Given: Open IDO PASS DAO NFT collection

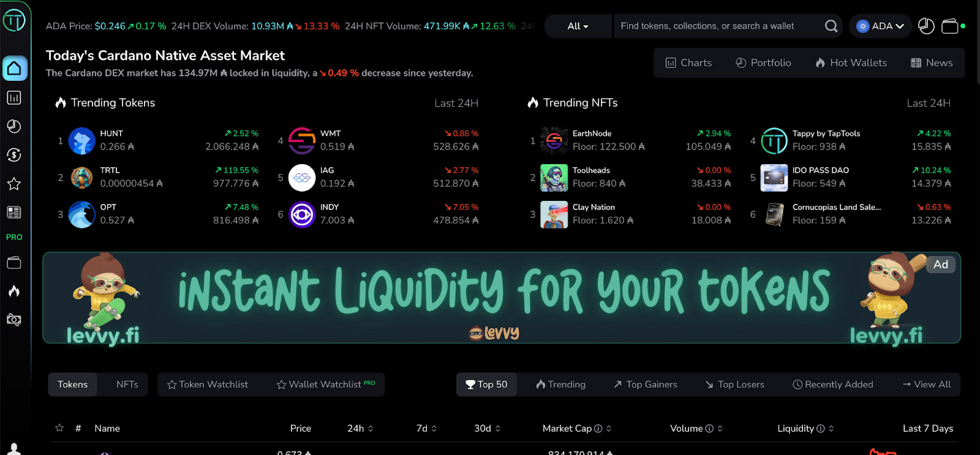Looking at the screenshot, I should click(851, 177).
